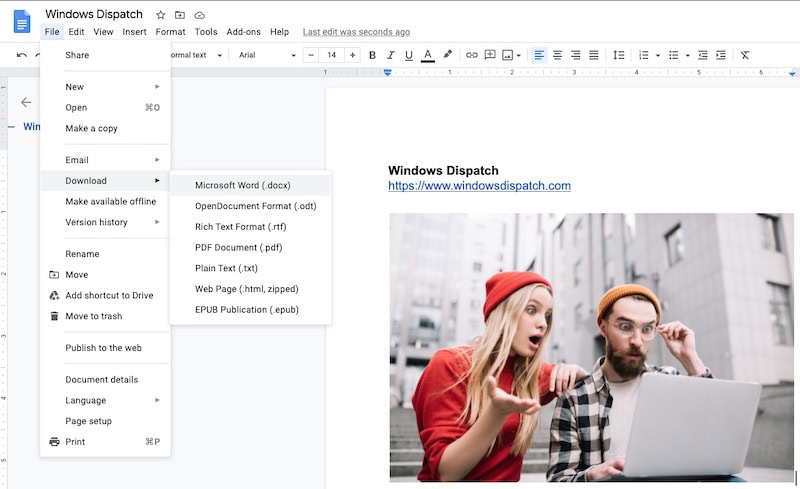
Task: Click the 'Last edit was seconds ago' link
Action: tap(356, 32)
